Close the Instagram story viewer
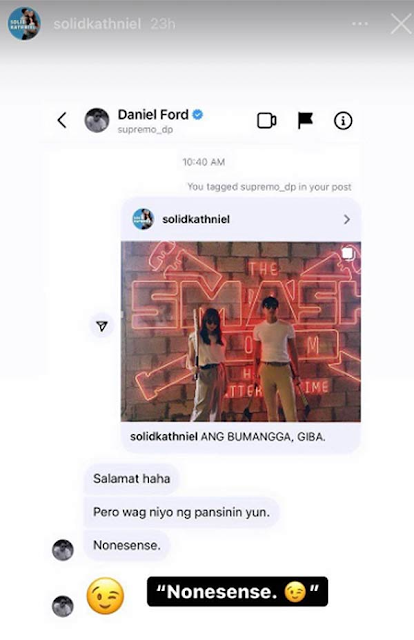Viewport: 414px width, 640px height. (401, 24)
